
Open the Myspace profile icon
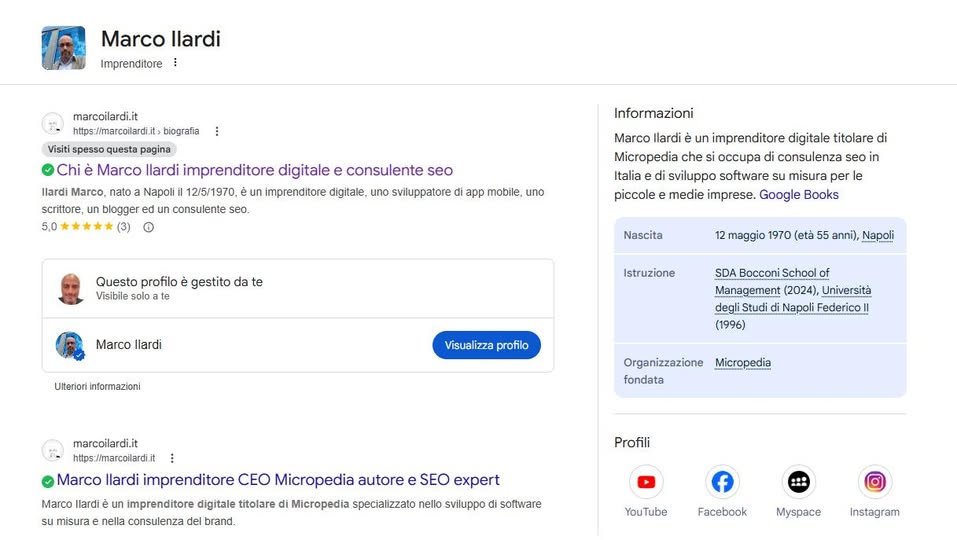[x=798, y=482]
